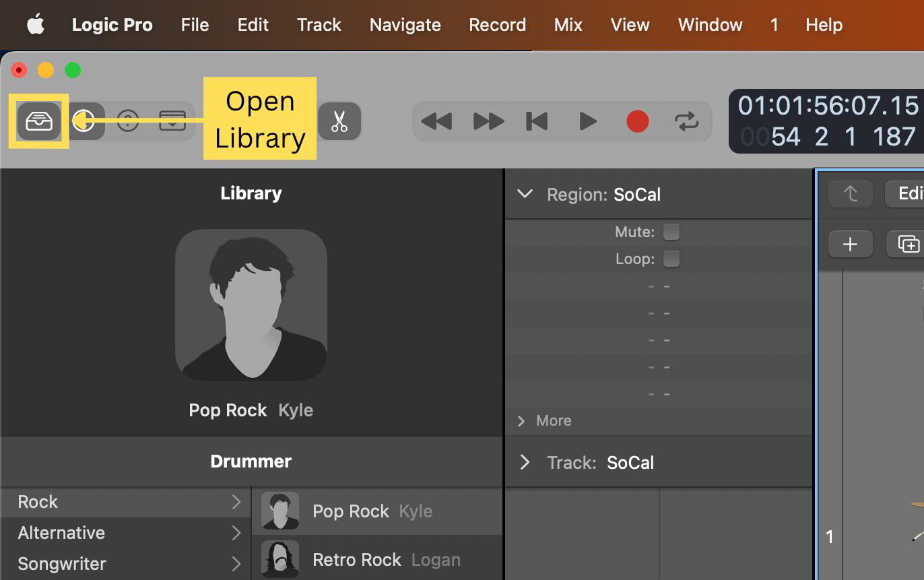Expand the More section in the inspector

(x=520, y=420)
